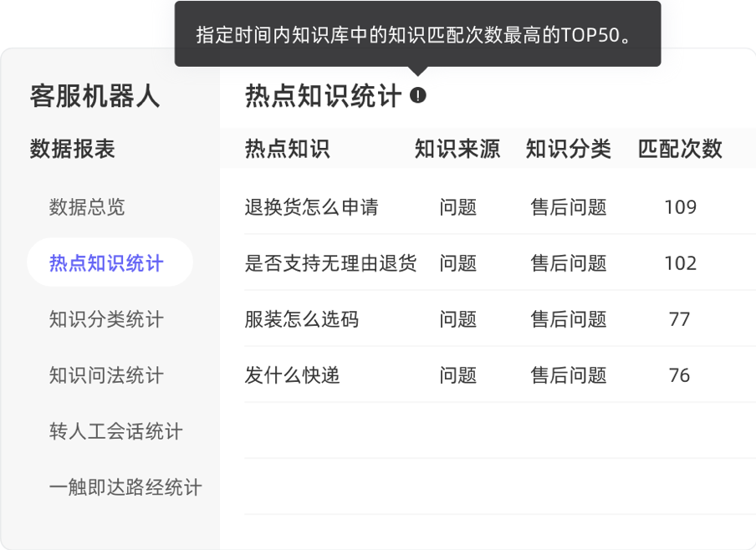Click the 热点知识 column header

[287, 150]
